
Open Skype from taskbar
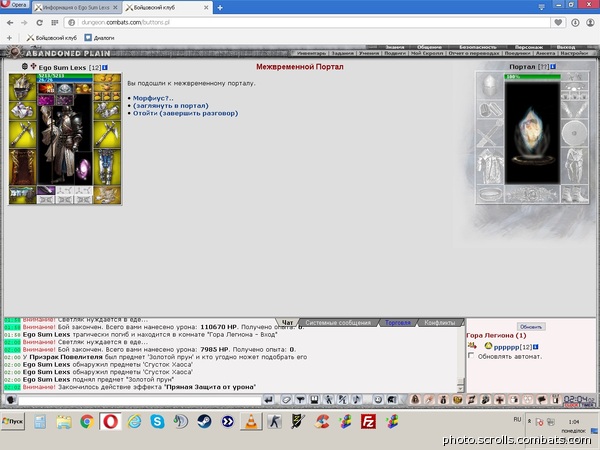click(157, 421)
